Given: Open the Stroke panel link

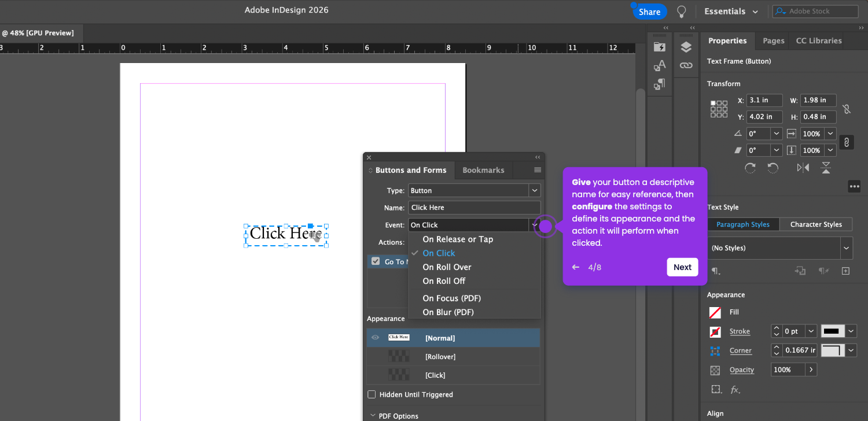Looking at the screenshot, I should (x=740, y=331).
